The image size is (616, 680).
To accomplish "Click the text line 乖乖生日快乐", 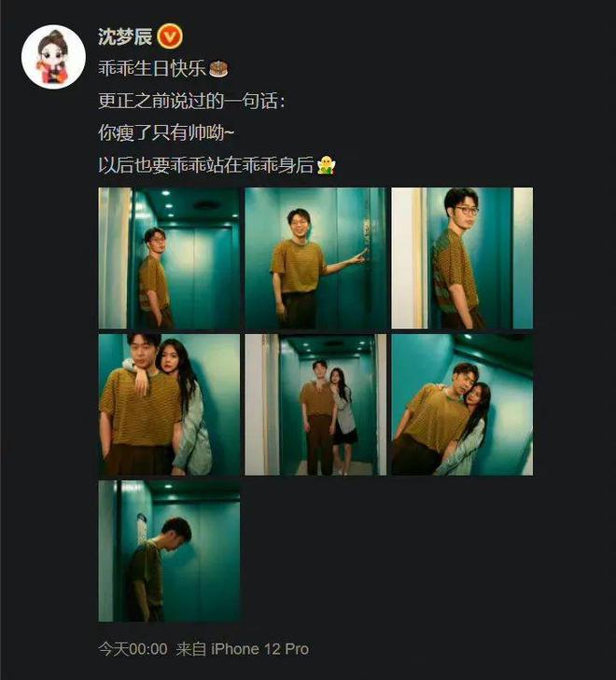I will tap(152, 68).
